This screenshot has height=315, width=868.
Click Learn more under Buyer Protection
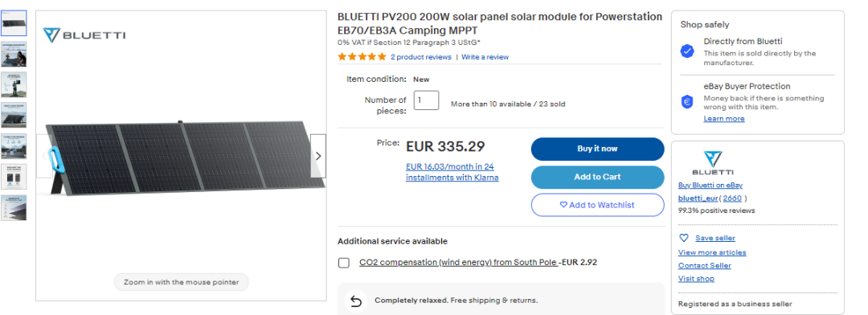point(723,118)
